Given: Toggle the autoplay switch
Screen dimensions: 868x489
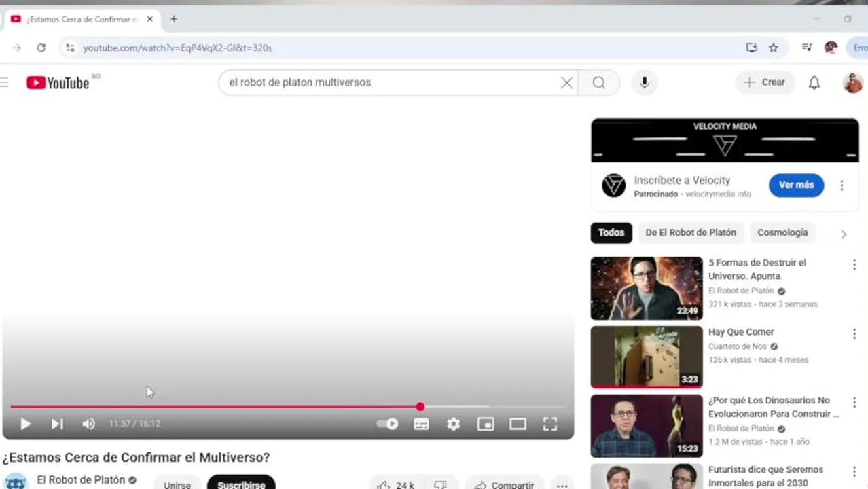Looking at the screenshot, I should 388,424.
